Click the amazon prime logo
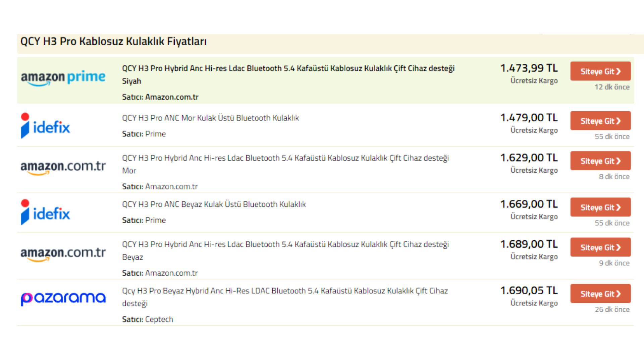This screenshot has width=644, height=362. (63, 78)
